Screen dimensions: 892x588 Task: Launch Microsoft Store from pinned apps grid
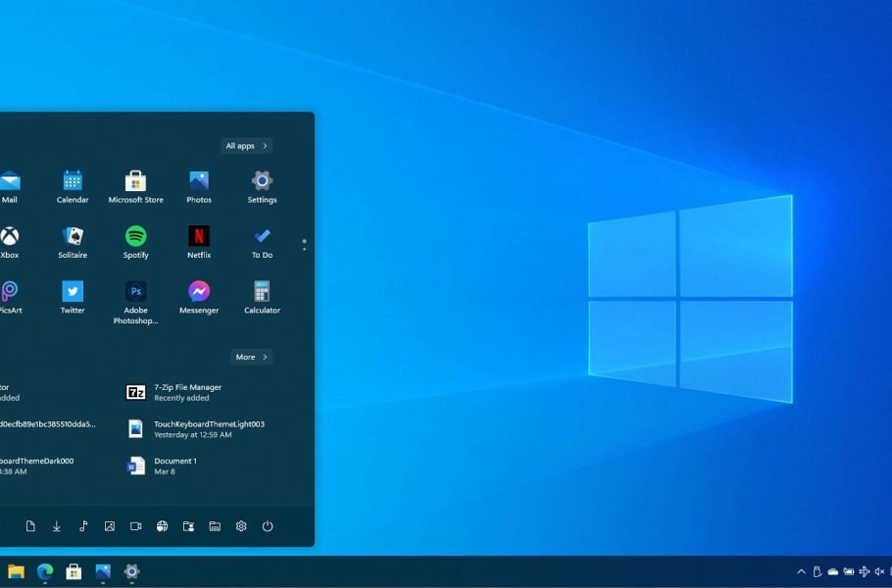(x=135, y=186)
